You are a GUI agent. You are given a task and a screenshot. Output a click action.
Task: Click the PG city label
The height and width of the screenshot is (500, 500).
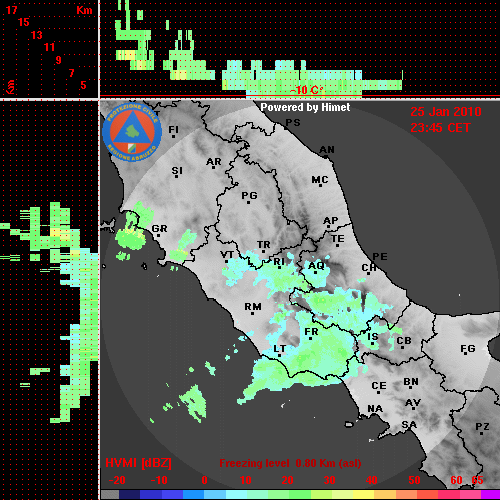(249, 196)
